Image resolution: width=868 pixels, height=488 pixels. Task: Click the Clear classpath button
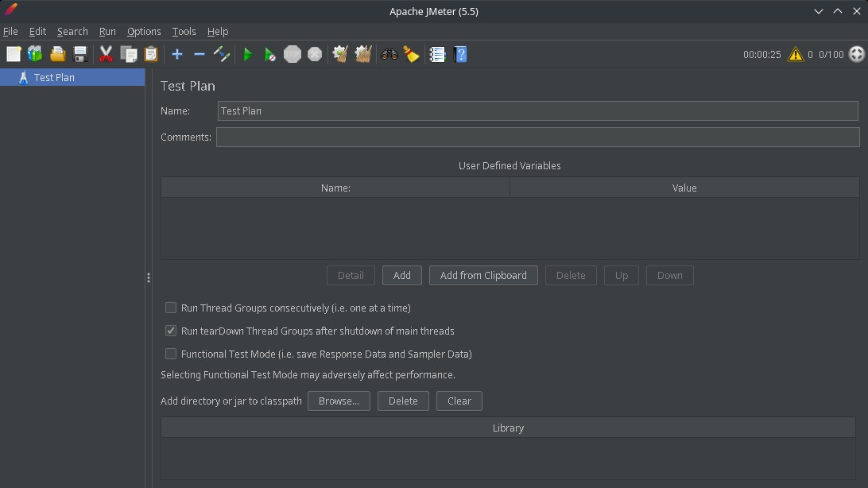pos(459,401)
